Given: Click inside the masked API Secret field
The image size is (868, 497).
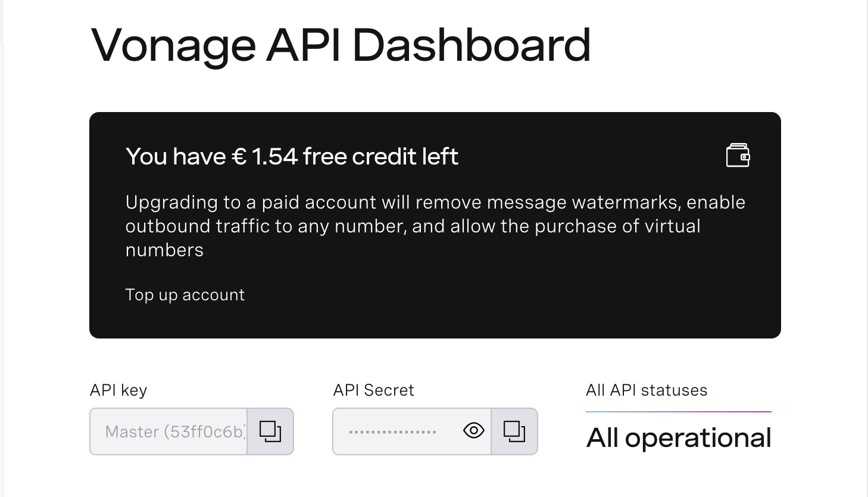Looking at the screenshot, I should coord(412,431).
